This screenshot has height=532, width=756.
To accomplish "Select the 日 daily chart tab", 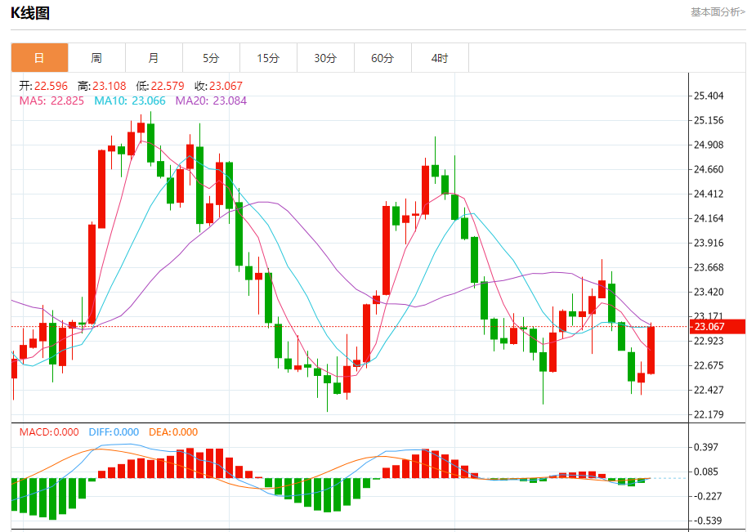I will [x=39, y=58].
